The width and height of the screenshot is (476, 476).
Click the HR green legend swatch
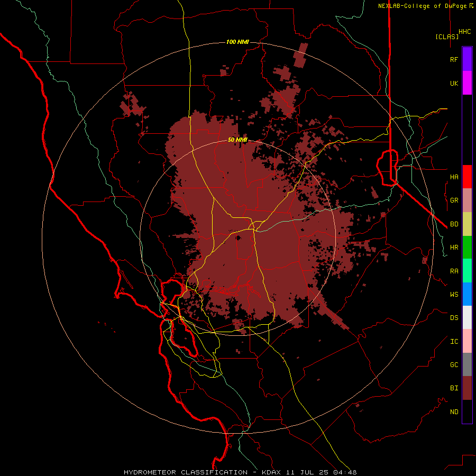coord(467,248)
